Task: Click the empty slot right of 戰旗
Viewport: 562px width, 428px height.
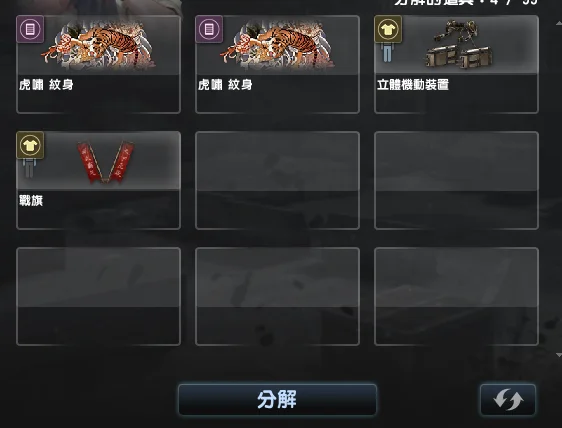Action: [277, 180]
